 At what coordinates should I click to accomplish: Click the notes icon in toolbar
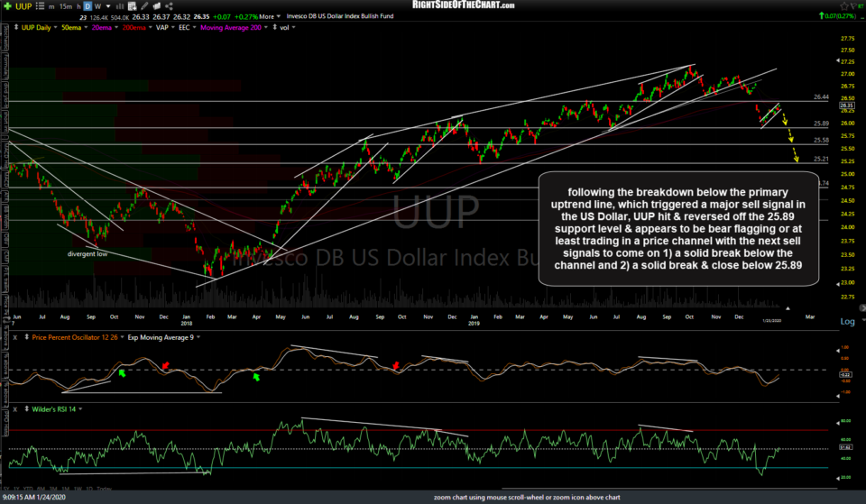click(156, 6)
